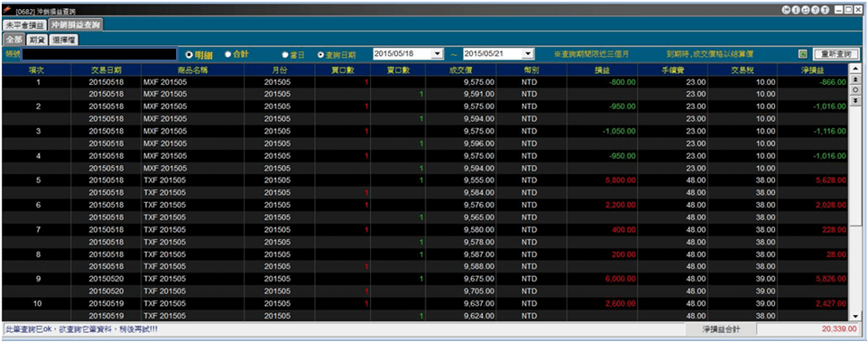Click the double-up arrow page-up scroll button
The image size is (868, 342).
point(855,79)
